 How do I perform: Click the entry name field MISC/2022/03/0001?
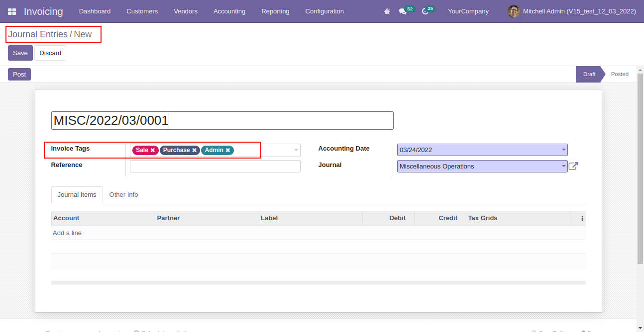coord(222,121)
